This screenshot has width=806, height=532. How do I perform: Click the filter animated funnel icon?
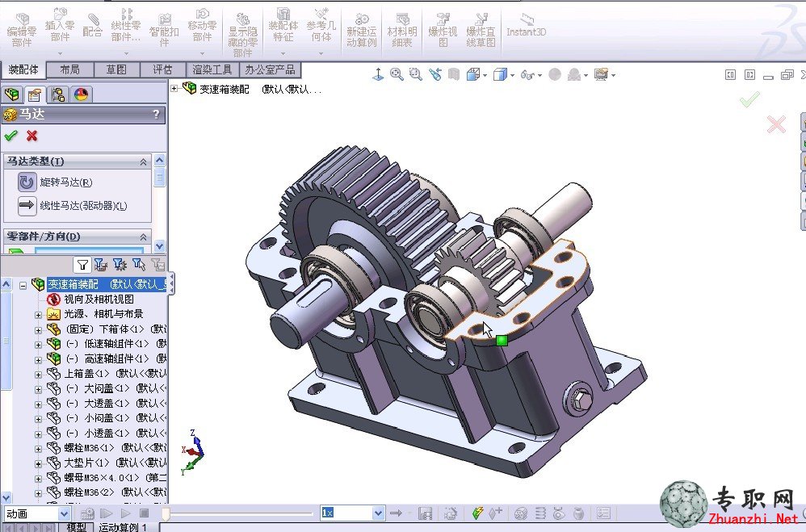pyautogui.click(x=101, y=265)
